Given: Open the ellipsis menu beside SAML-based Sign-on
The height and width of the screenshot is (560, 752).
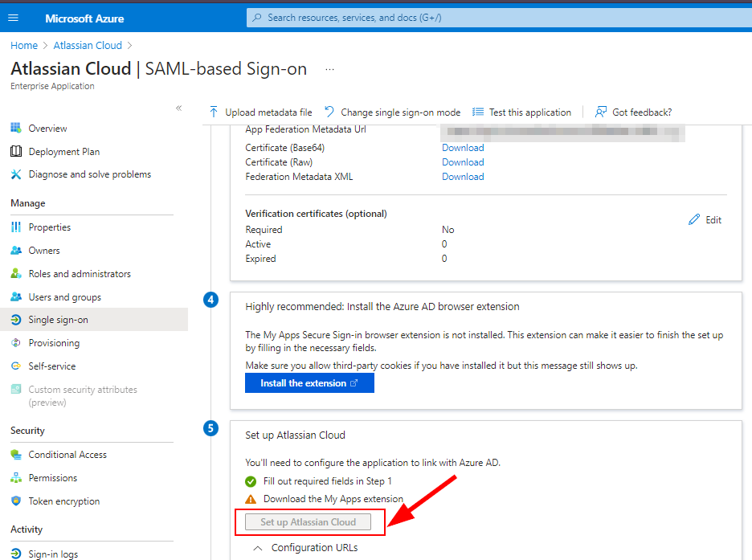Looking at the screenshot, I should [328, 69].
